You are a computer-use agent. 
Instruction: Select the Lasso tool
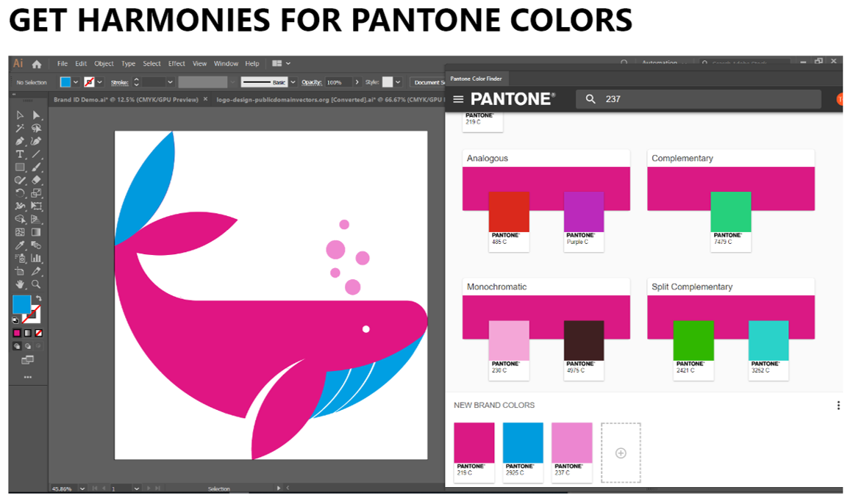click(37, 129)
